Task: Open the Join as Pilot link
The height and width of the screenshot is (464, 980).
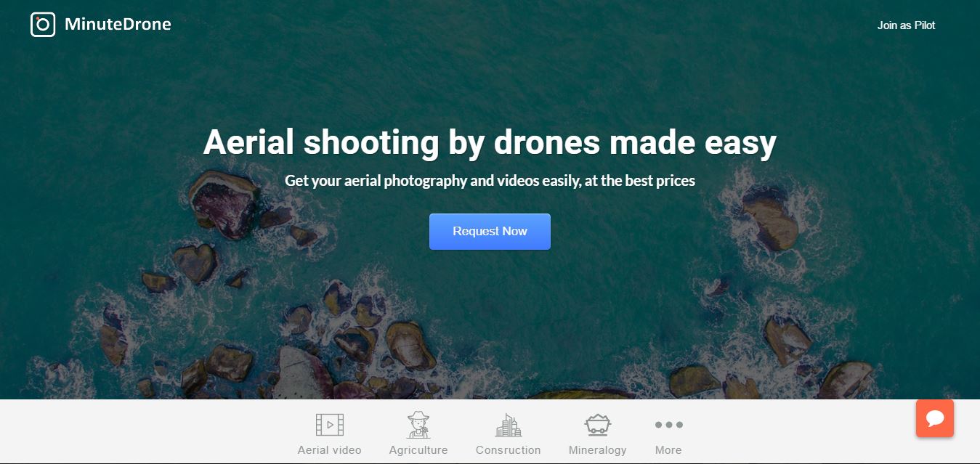Action: click(x=906, y=25)
